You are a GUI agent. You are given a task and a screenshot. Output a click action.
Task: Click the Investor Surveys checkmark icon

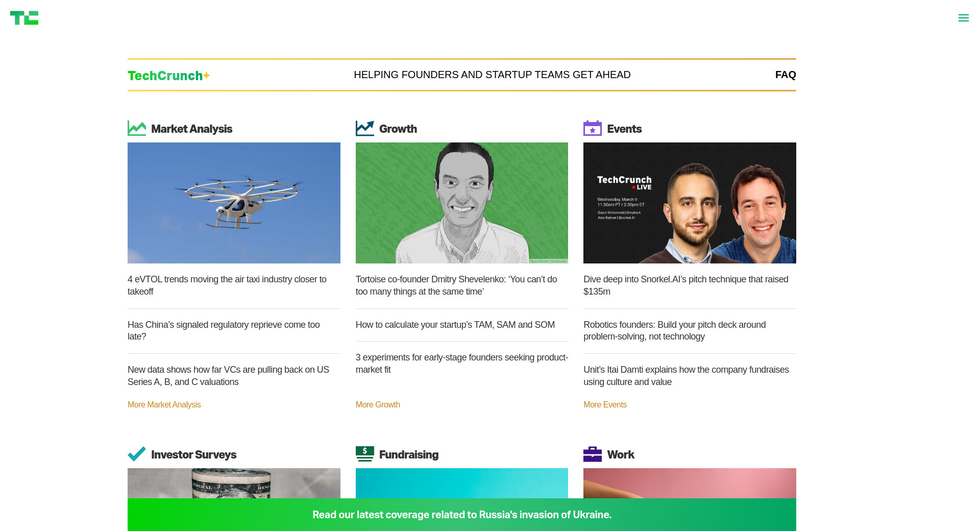pyautogui.click(x=136, y=454)
